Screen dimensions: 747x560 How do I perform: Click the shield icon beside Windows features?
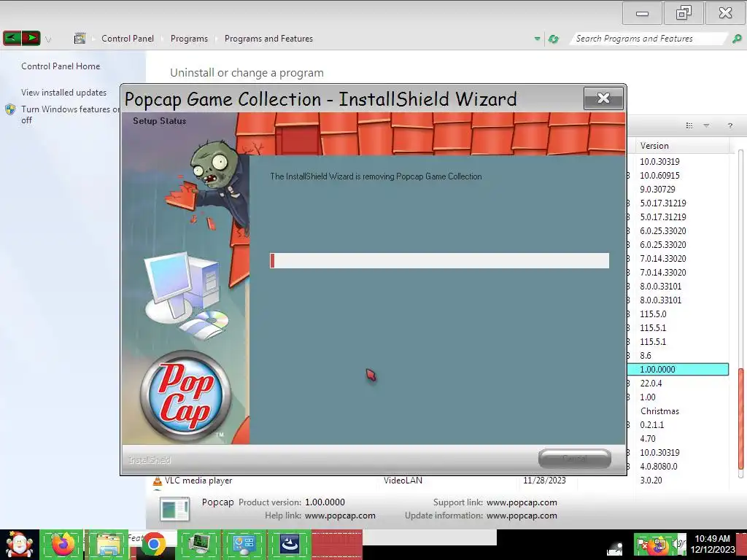point(10,109)
